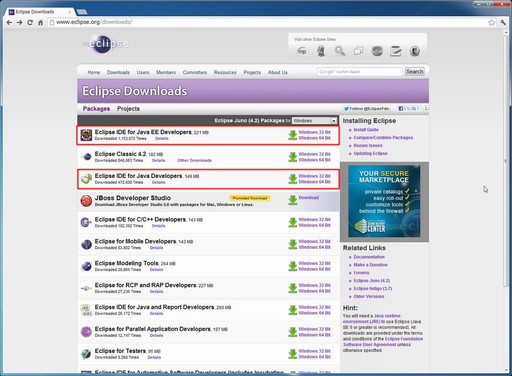Click the Eclipse logo
Screen dimensions: 512x376
[106, 44]
